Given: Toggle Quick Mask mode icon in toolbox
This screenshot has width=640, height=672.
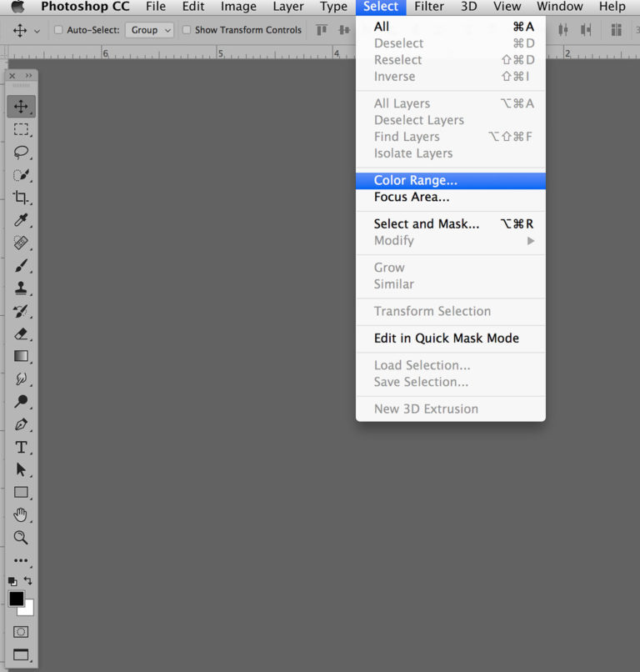Looking at the screenshot, I should coord(21,632).
